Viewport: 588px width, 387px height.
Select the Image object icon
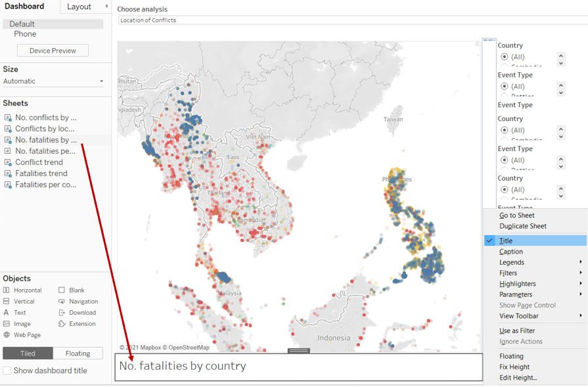(7, 324)
